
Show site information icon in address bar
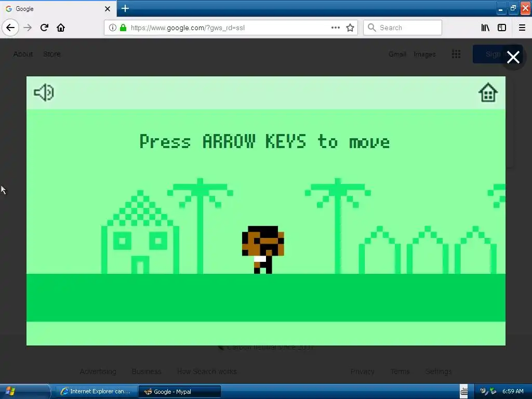click(112, 28)
